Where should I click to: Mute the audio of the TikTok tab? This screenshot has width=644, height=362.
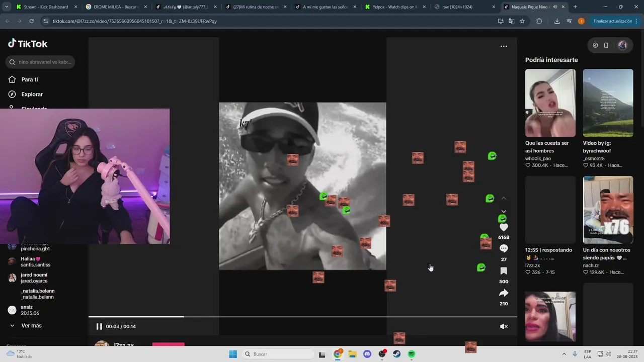pos(555,7)
